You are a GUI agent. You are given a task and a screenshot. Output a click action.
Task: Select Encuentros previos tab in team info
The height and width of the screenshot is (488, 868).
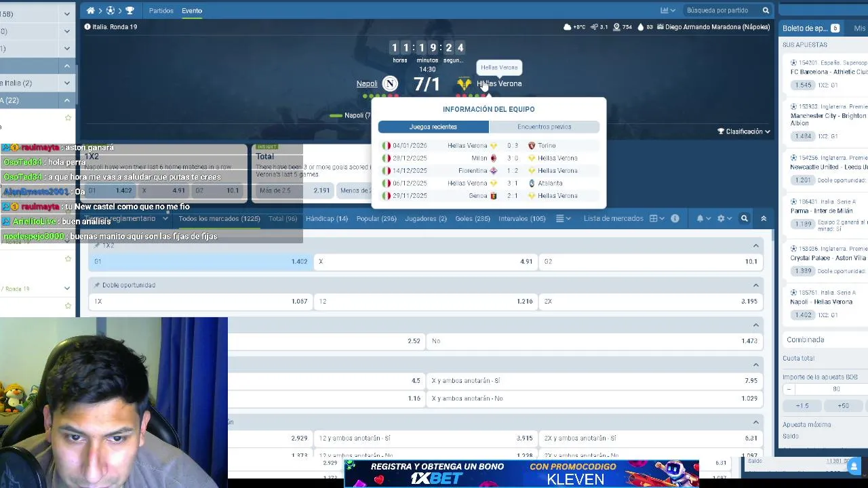pyautogui.click(x=545, y=127)
